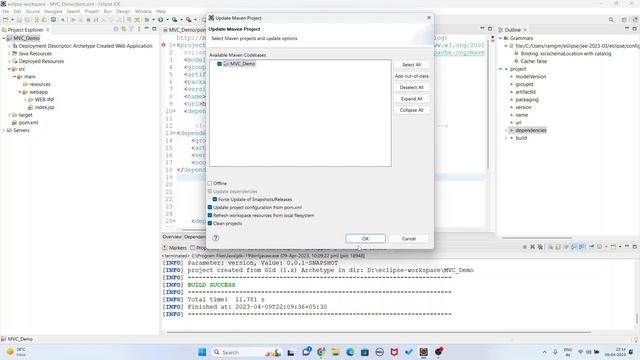Viewport: 640px width, 360px height.
Task: Collapse the MVC_Demo project tree node
Action: pyautogui.click(x=4, y=38)
